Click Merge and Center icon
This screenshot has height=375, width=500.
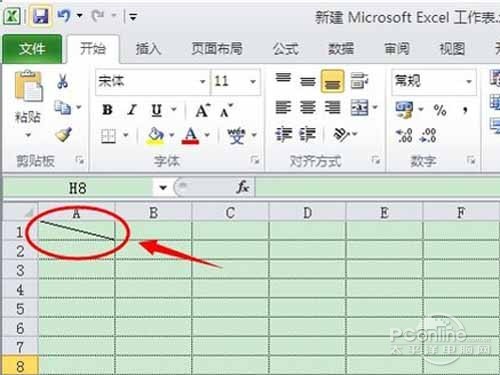click(359, 107)
